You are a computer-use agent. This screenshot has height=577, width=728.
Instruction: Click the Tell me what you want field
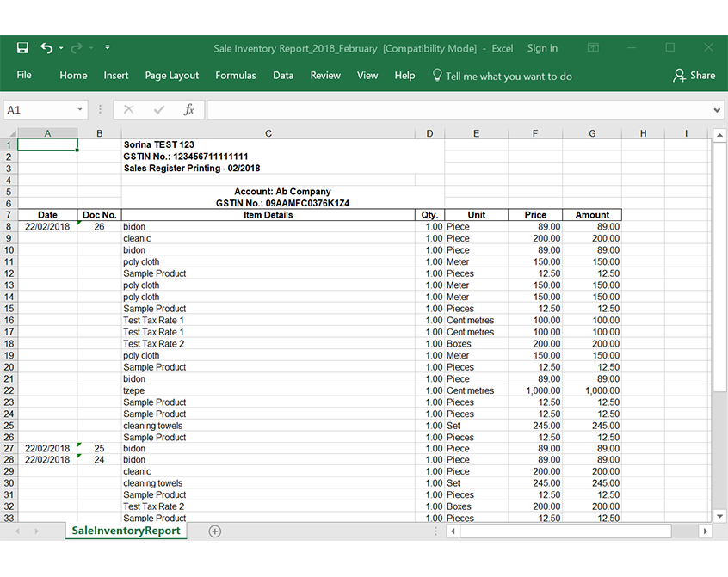point(508,77)
